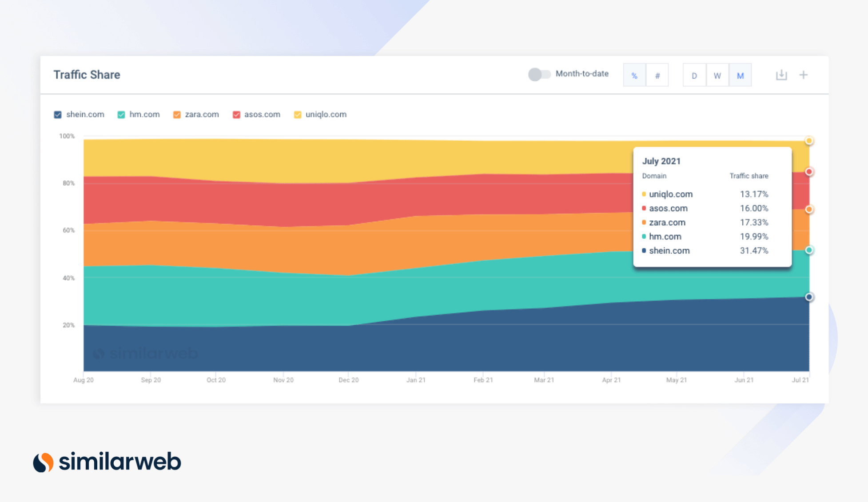Select monthly granularity M

click(x=740, y=76)
